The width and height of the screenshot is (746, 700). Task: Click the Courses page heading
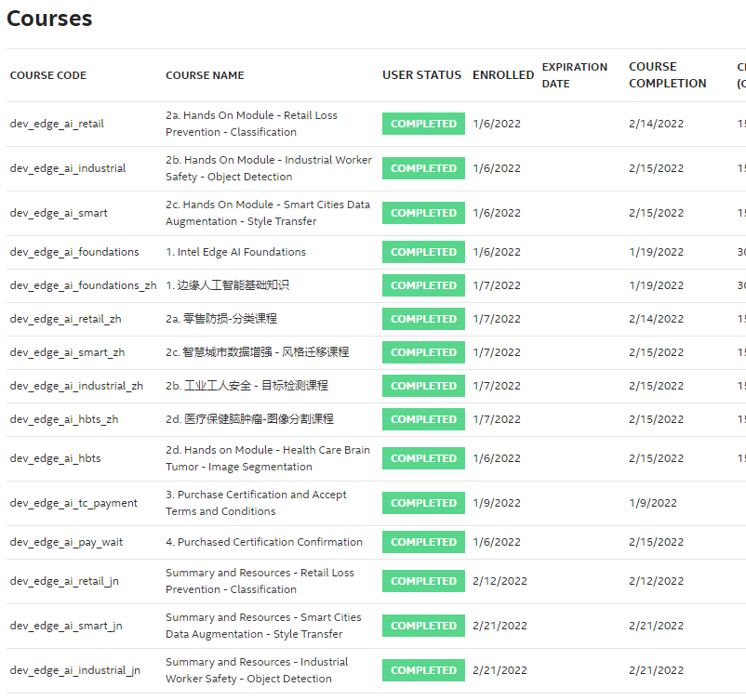(x=50, y=19)
